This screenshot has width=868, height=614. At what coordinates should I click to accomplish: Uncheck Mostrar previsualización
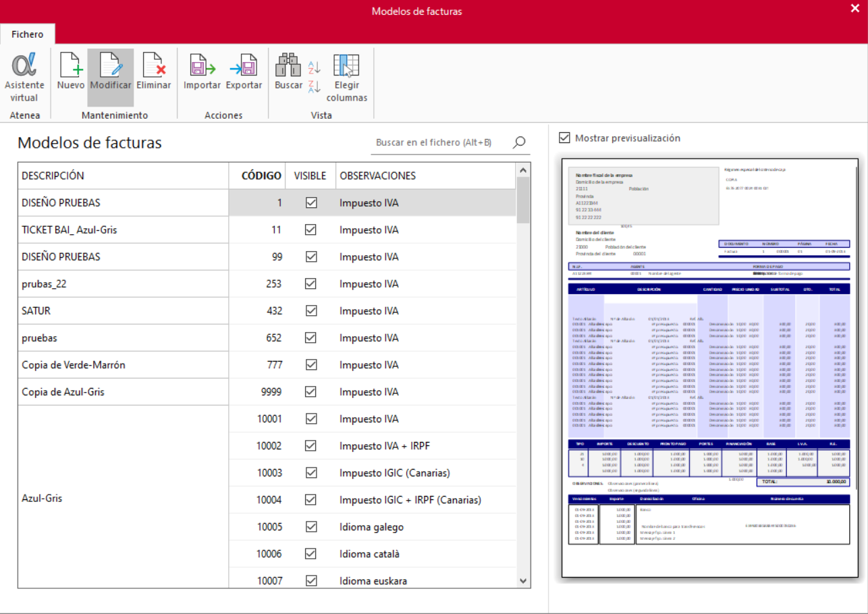(565, 138)
